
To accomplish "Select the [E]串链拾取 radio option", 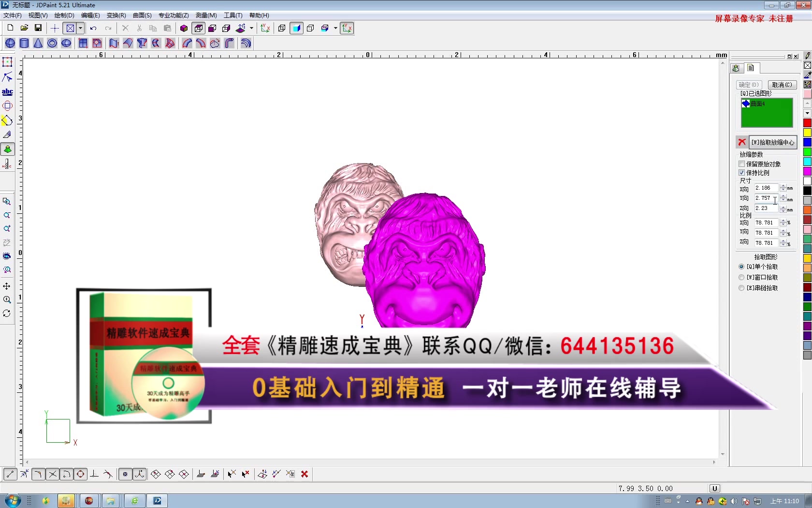I will (741, 288).
